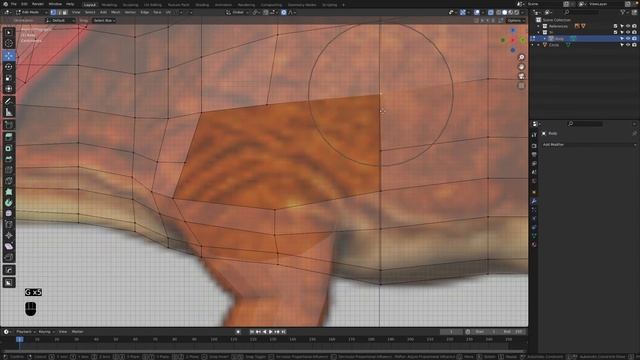Hide the References collection in viewport

click(628, 26)
